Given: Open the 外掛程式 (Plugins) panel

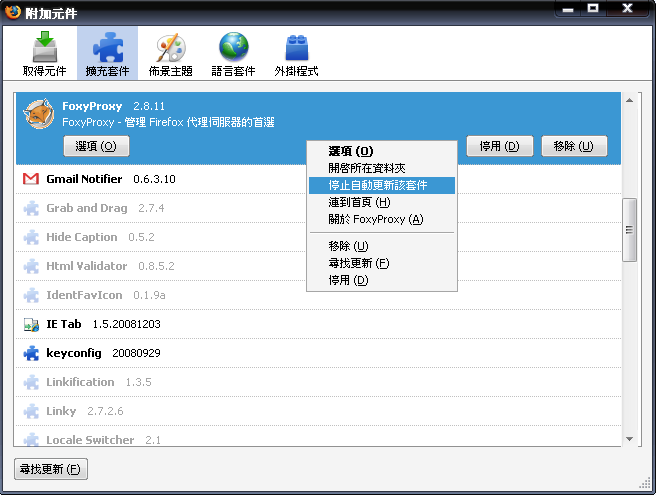Looking at the screenshot, I should 296,56.
